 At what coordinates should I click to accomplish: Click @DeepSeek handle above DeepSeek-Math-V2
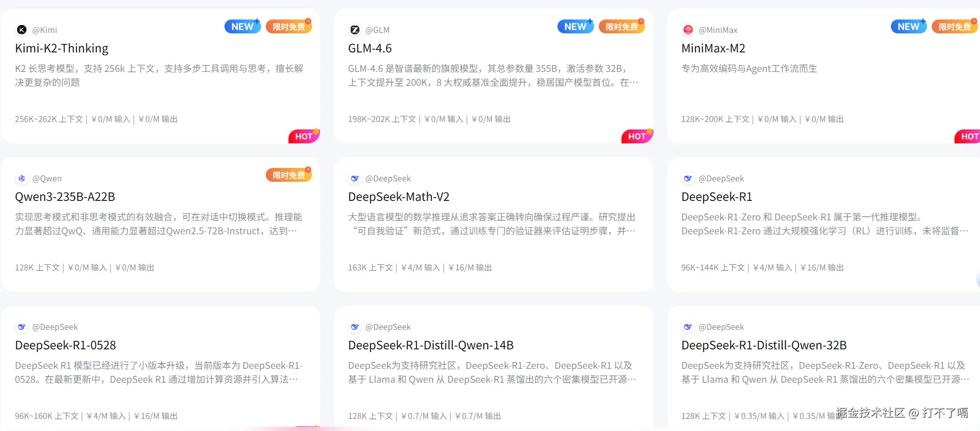pyautogui.click(x=388, y=179)
